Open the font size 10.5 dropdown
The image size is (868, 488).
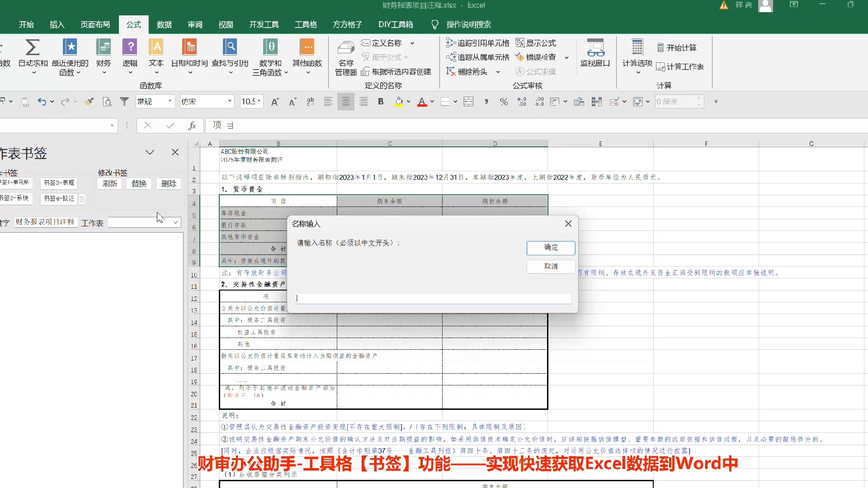[259, 101]
